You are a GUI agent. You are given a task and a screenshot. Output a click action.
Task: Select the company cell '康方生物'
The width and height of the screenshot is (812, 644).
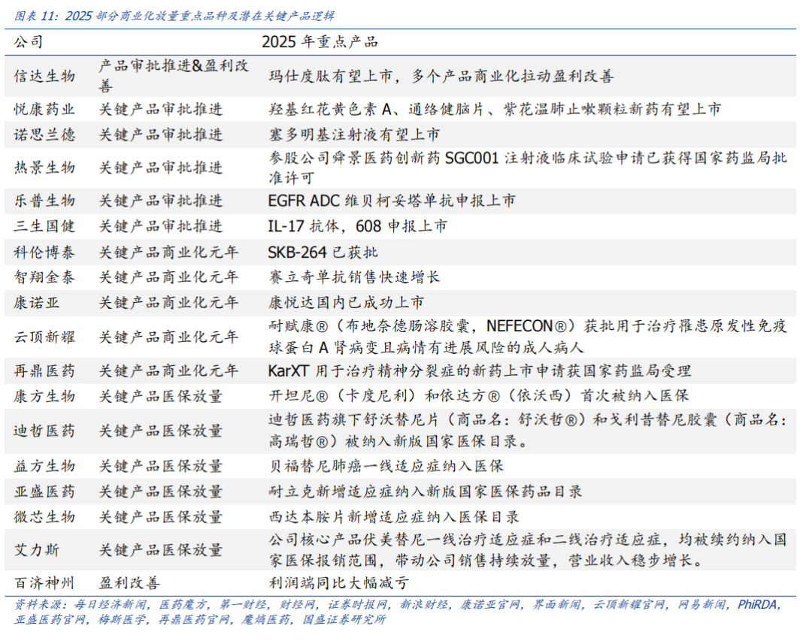[x=44, y=397]
